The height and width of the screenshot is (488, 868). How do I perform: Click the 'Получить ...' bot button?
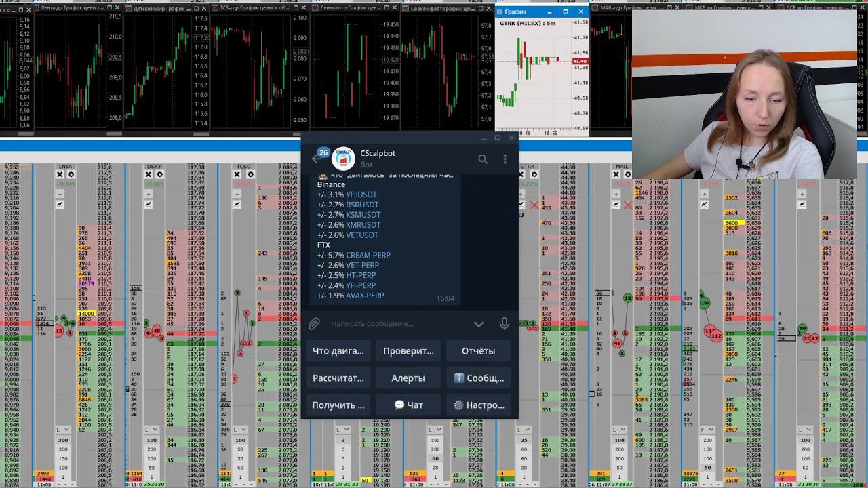point(338,405)
